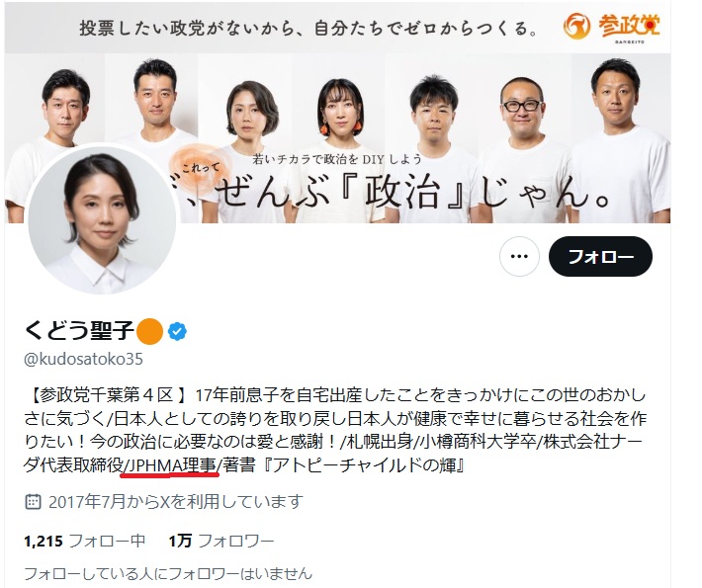Click the 参政党 text in the banner
Screen dimensions: 702x588
(x=629, y=26)
